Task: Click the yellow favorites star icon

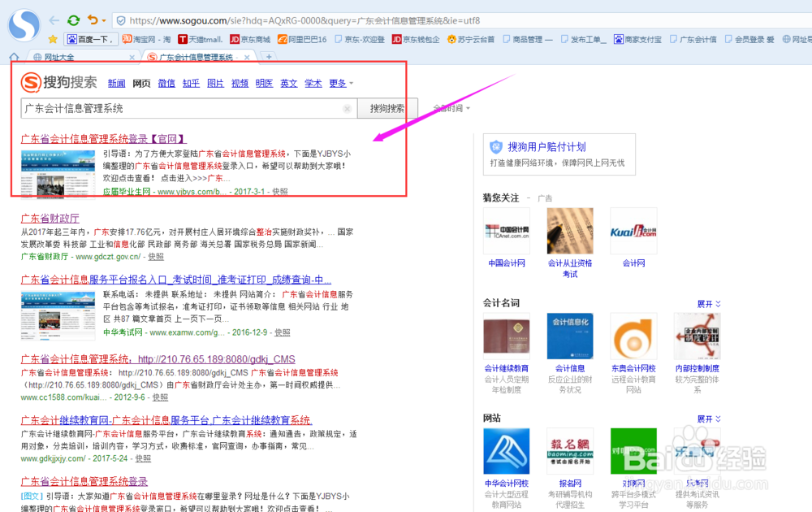Action: pyautogui.click(x=53, y=39)
